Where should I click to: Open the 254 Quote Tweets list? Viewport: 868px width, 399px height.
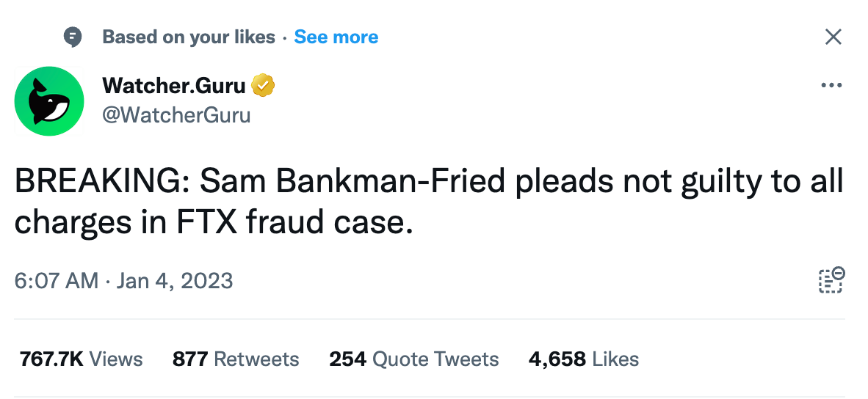[x=414, y=359]
